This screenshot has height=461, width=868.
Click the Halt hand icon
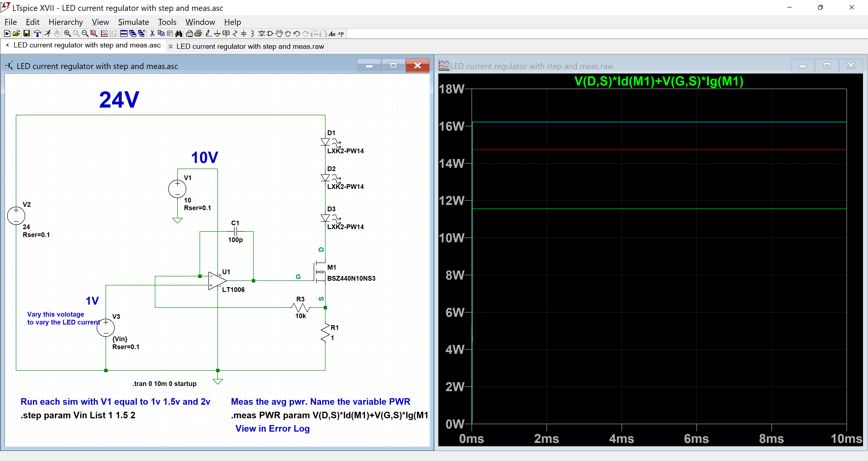(57, 34)
